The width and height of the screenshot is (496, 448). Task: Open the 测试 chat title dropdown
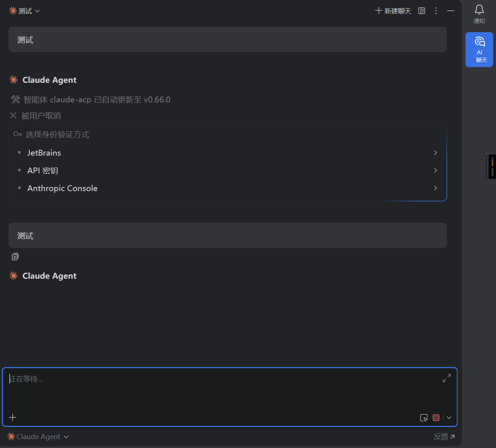[x=24, y=11]
